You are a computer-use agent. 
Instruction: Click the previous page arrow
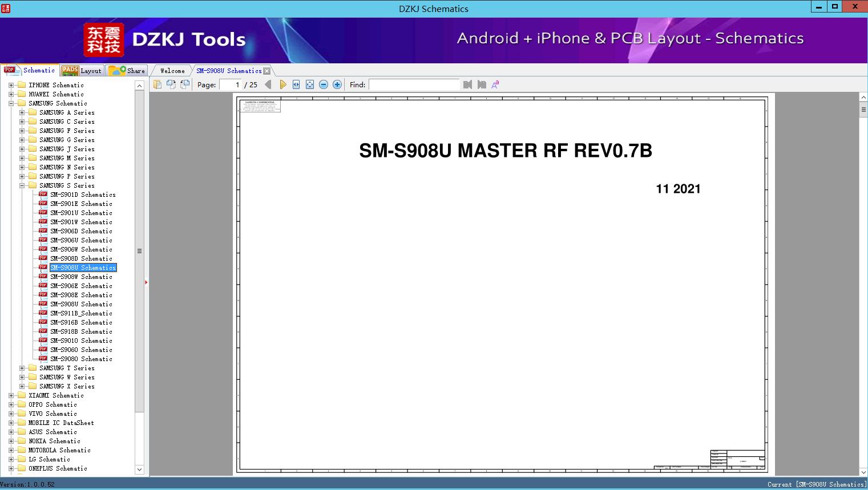pos(268,84)
